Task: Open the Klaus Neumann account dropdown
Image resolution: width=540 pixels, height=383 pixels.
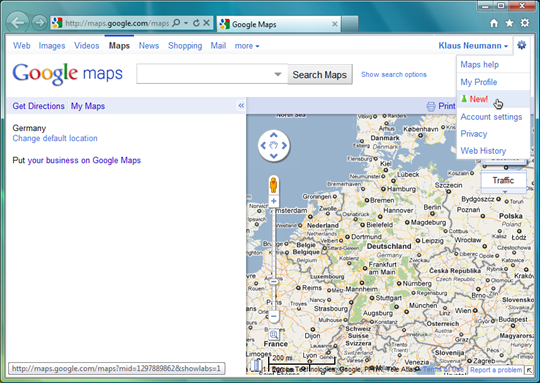Action: pos(473,46)
